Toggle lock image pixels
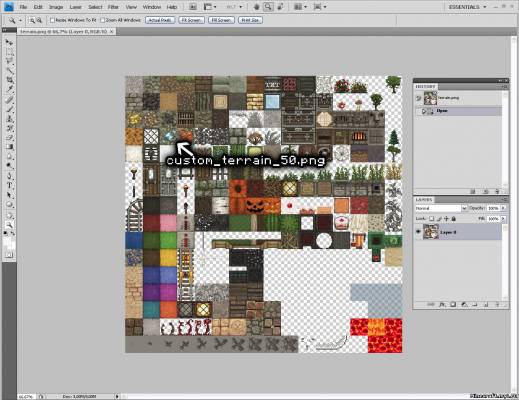This screenshot has width=519, height=400. click(x=439, y=219)
